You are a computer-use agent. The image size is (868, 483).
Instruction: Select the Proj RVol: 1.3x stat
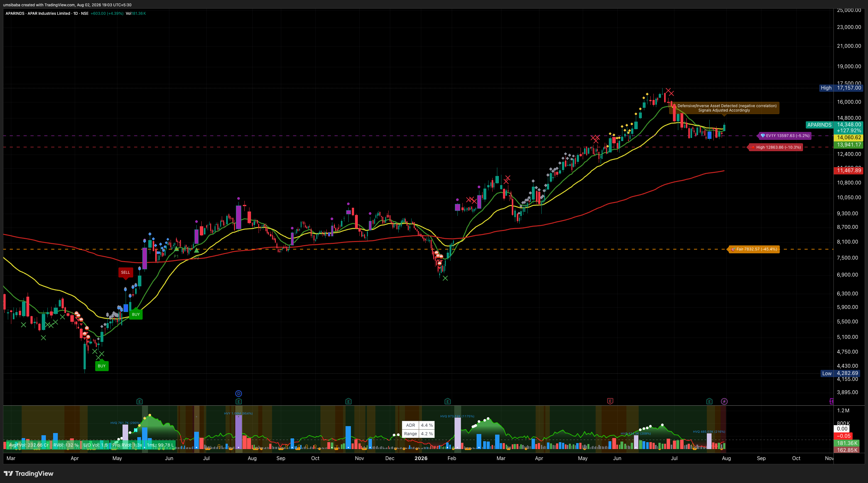[x=127, y=445]
